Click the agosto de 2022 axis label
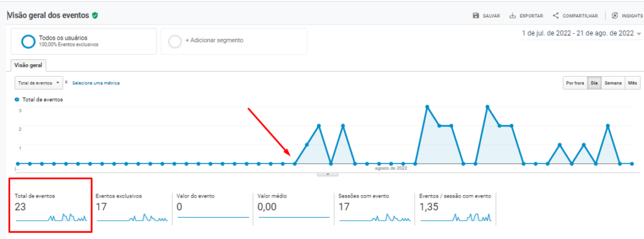The height and width of the screenshot is (239, 644). point(391,169)
